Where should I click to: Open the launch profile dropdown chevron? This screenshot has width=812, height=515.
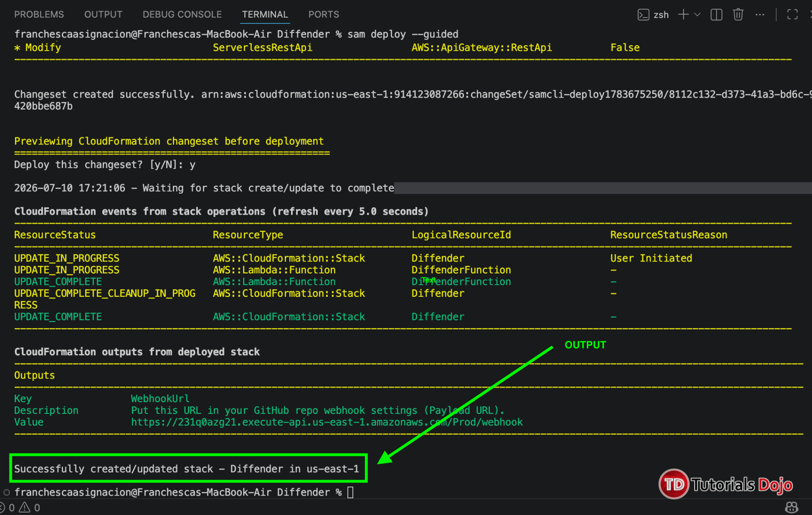pyautogui.click(x=697, y=15)
